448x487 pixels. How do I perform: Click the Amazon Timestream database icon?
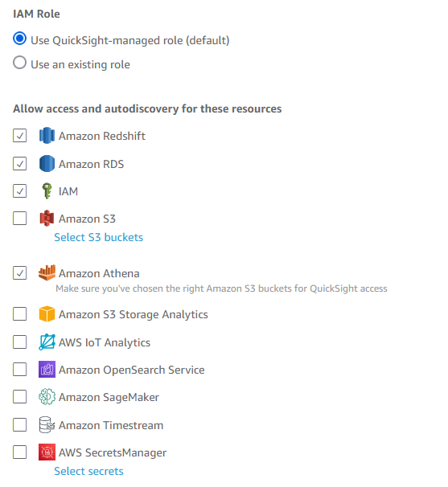(x=47, y=424)
